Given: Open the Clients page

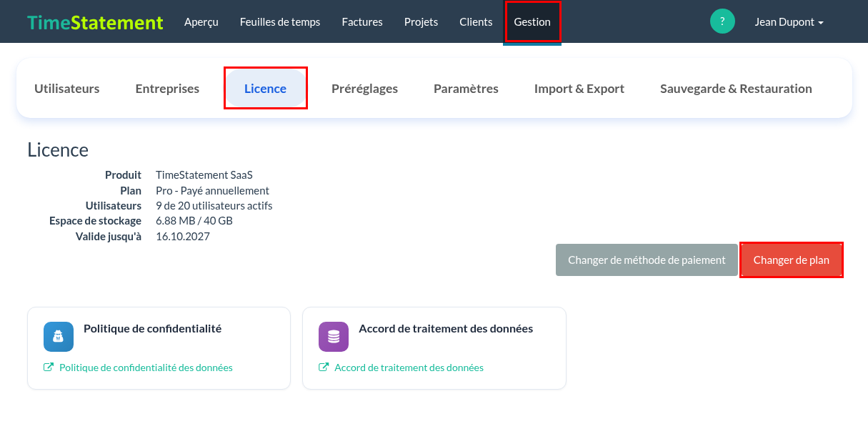Looking at the screenshot, I should click(x=477, y=21).
